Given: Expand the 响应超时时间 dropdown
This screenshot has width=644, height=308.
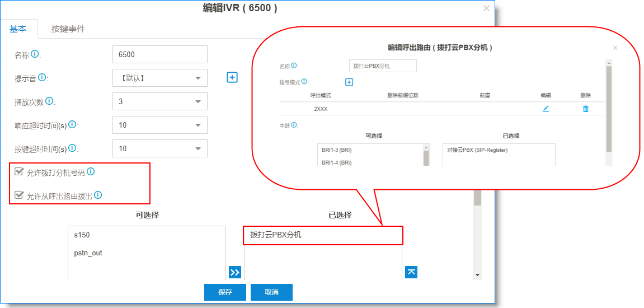Looking at the screenshot, I should pos(159,125).
